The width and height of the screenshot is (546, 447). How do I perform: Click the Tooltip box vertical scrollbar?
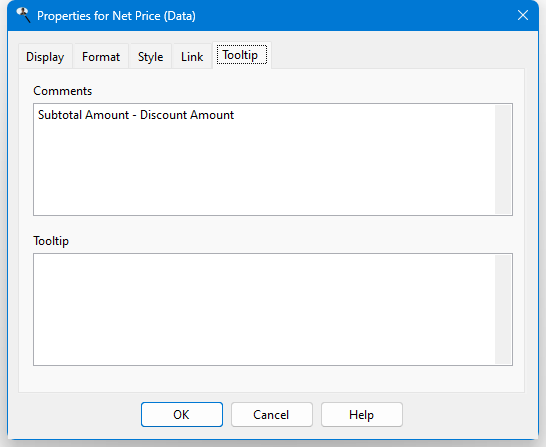tap(503, 309)
